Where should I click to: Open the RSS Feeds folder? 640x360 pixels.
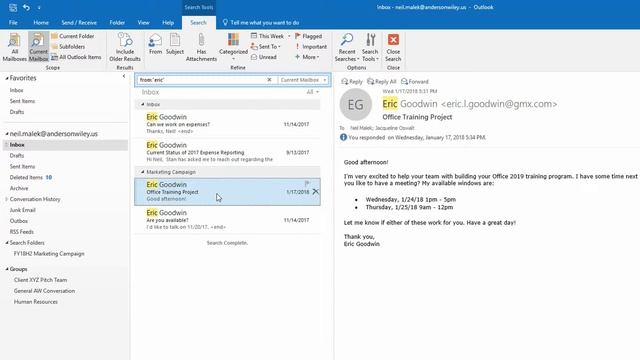22,232
